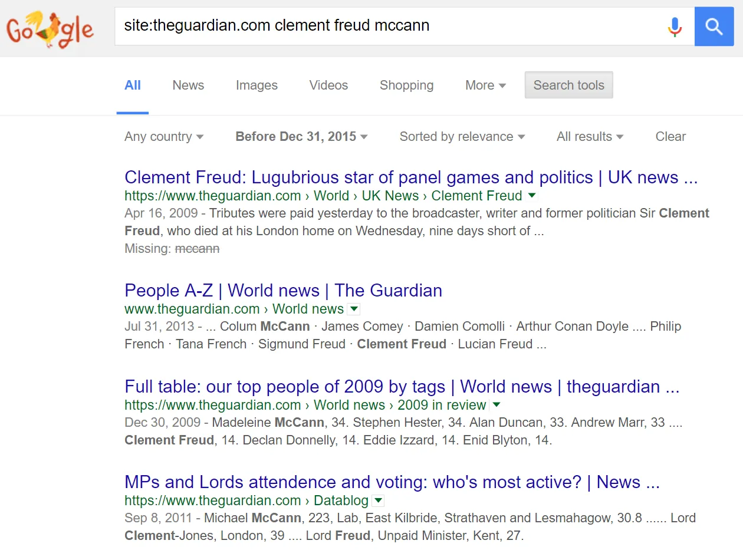Expand options arrow beside People A-Z URL
The width and height of the screenshot is (743, 560).
[354, 308]
